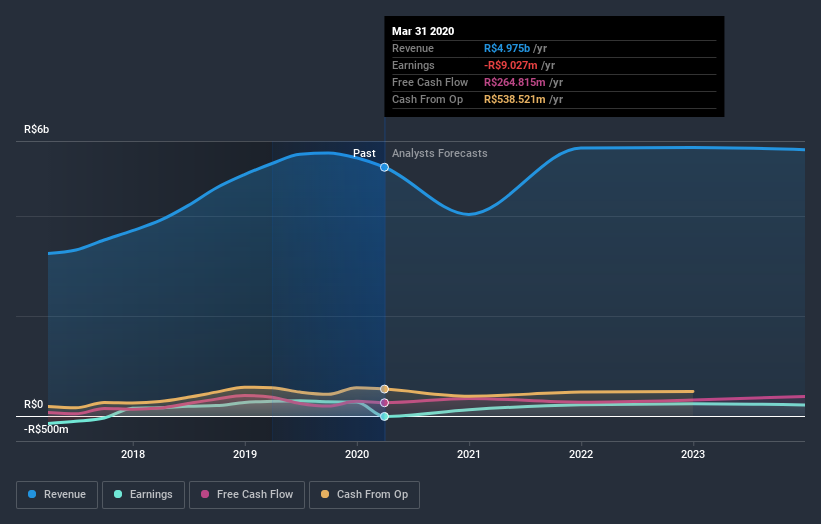The width and height of the screenshot is (821, 524).
Task: Click the teal Earnings legend dot
Action: (x=118, y=494)
